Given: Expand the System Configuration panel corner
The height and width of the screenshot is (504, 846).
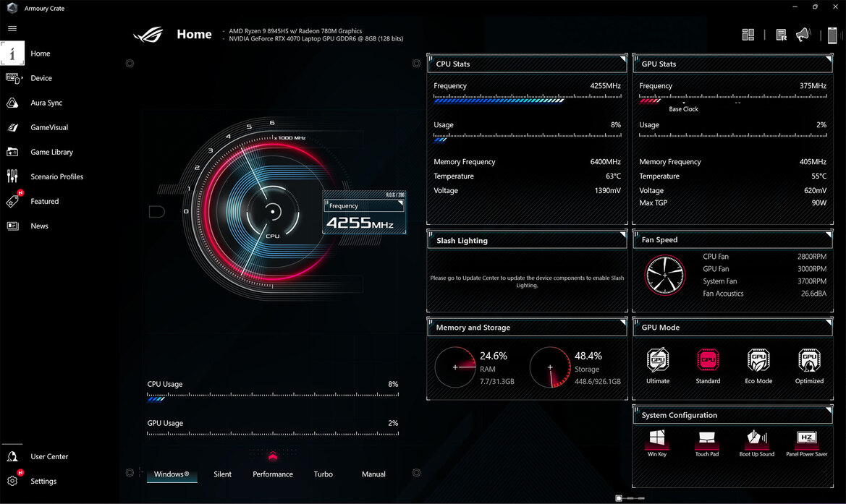Looking at the screenshot, I should click(829, 410).
